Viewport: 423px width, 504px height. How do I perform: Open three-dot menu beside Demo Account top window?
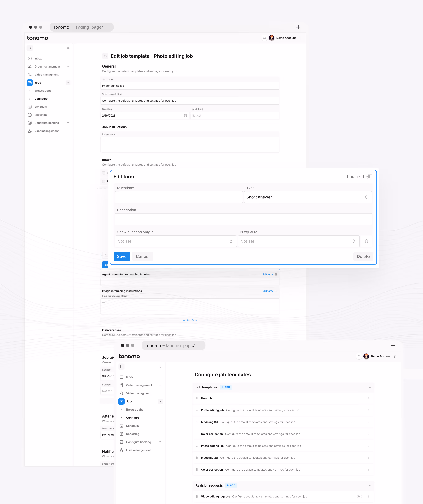tap(300, 38)
